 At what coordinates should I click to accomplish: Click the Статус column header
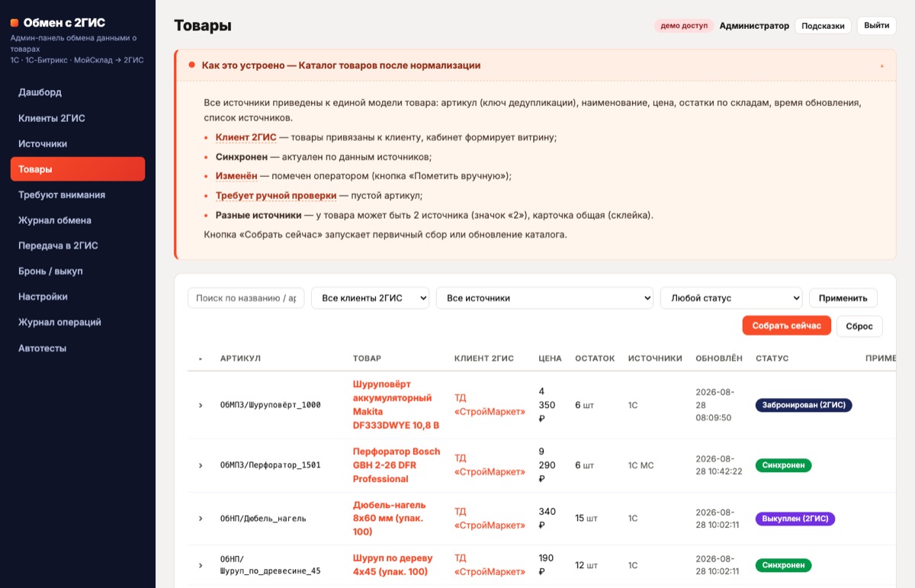pos(772,358)
